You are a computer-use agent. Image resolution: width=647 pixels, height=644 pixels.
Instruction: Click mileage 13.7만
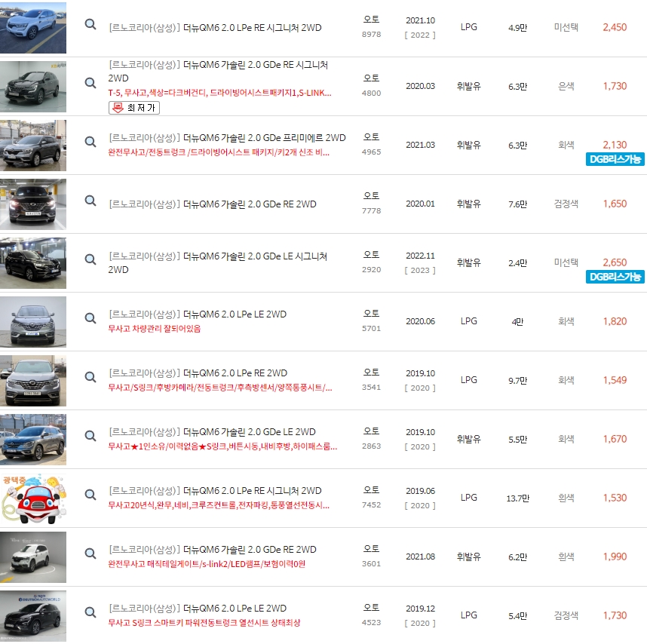pos(518,498)
